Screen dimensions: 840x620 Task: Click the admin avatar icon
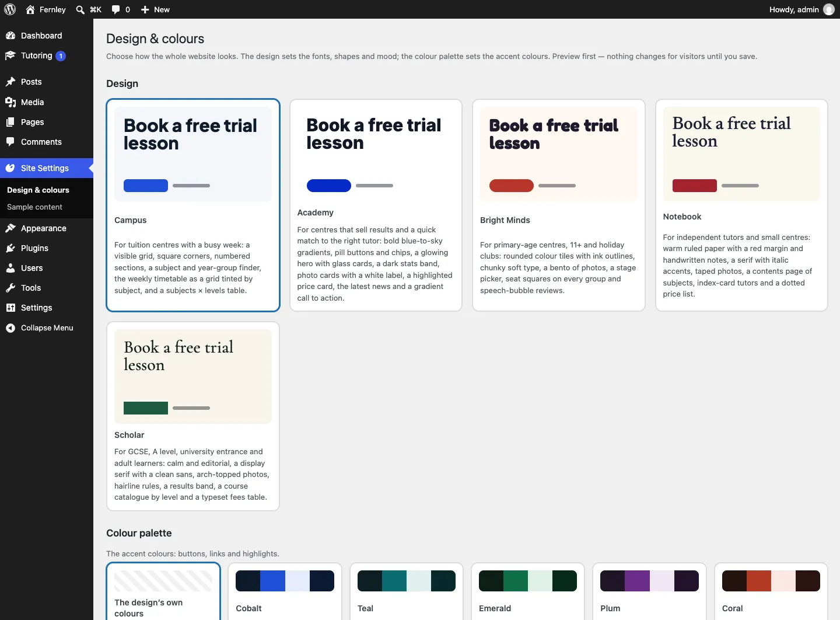[829, 9]
